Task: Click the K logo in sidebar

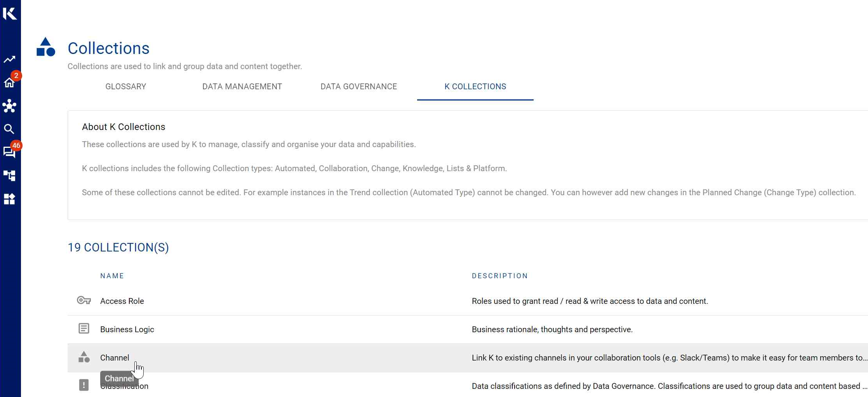Action: [x=10, y=13]
